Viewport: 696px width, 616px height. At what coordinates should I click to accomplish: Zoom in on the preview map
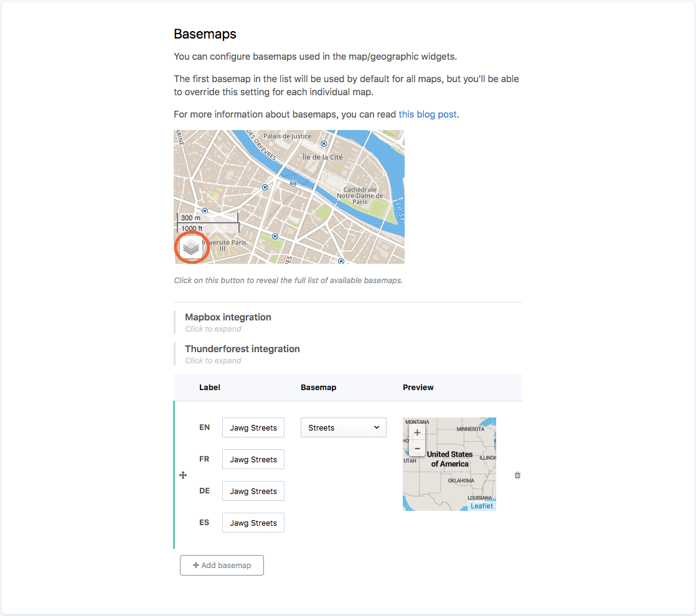tap(417, 432)
